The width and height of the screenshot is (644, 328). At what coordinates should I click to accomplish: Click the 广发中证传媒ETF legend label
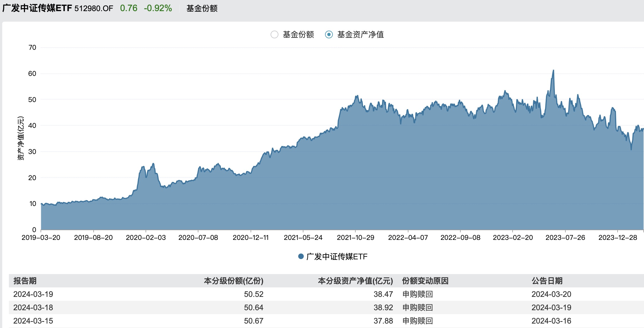[x=337, y=256]
